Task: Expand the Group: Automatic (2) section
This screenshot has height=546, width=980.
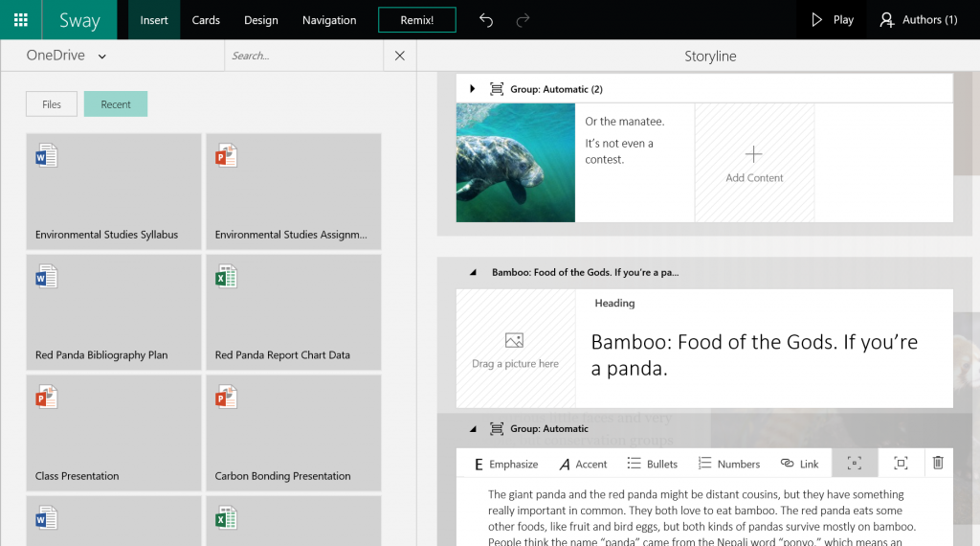Action: coord(472,89)
